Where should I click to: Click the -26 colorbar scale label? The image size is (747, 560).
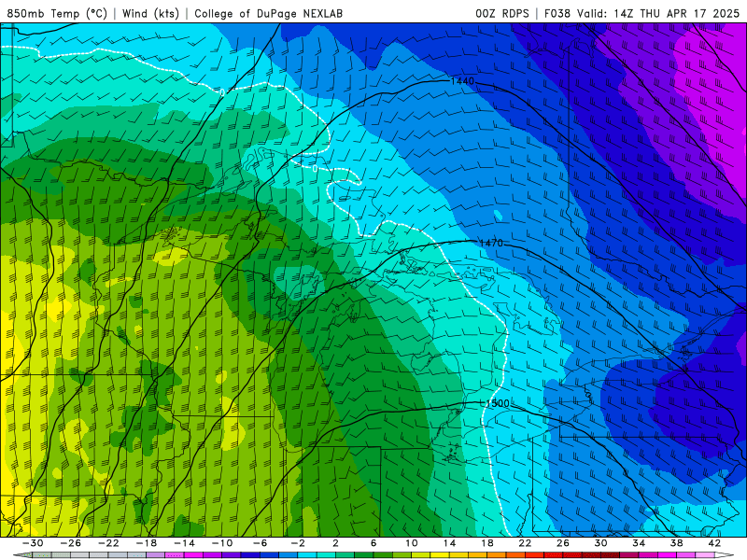click(71, 543)
